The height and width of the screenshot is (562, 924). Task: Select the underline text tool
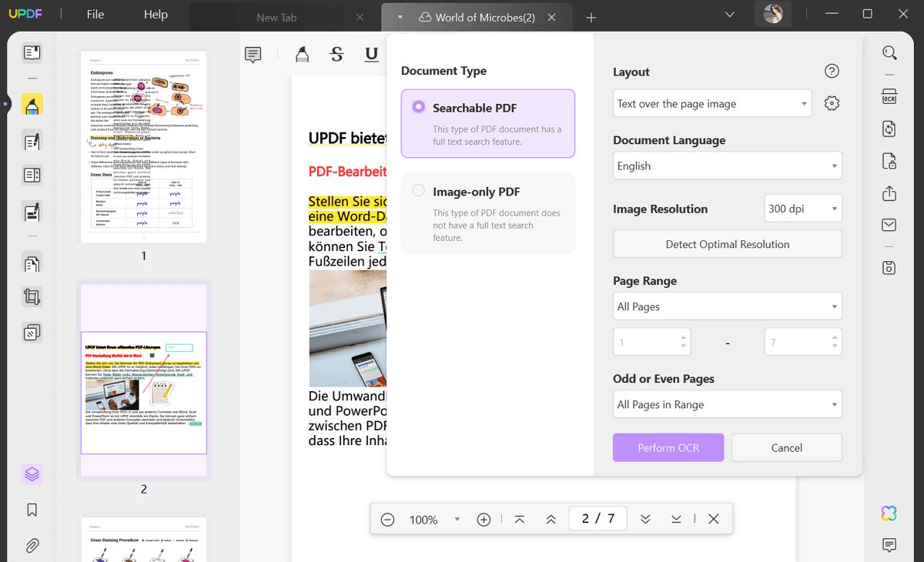371,54
